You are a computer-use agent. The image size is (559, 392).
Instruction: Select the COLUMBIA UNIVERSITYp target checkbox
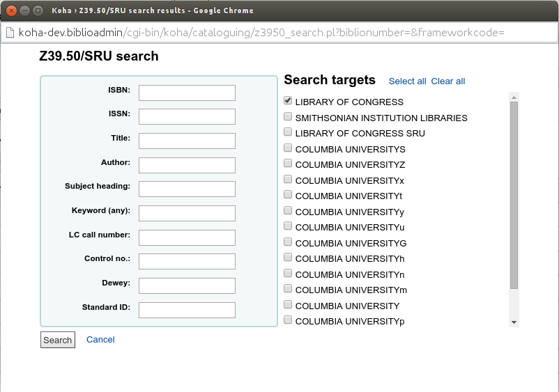[x=288, y=321]
